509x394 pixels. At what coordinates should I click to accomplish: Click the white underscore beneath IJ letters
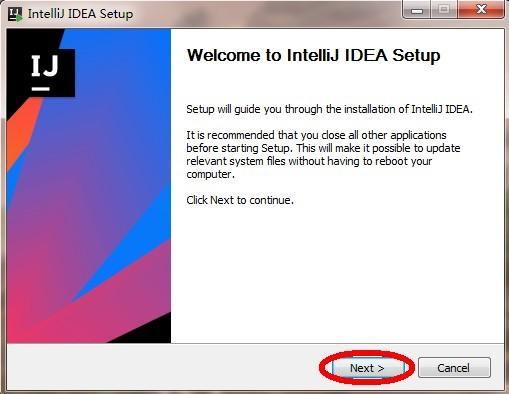coord(41,89)
